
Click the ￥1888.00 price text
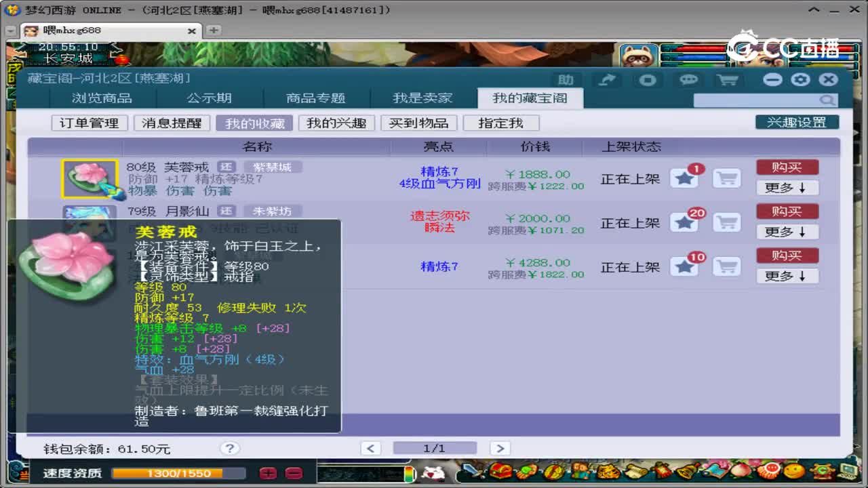coord(538,174)
